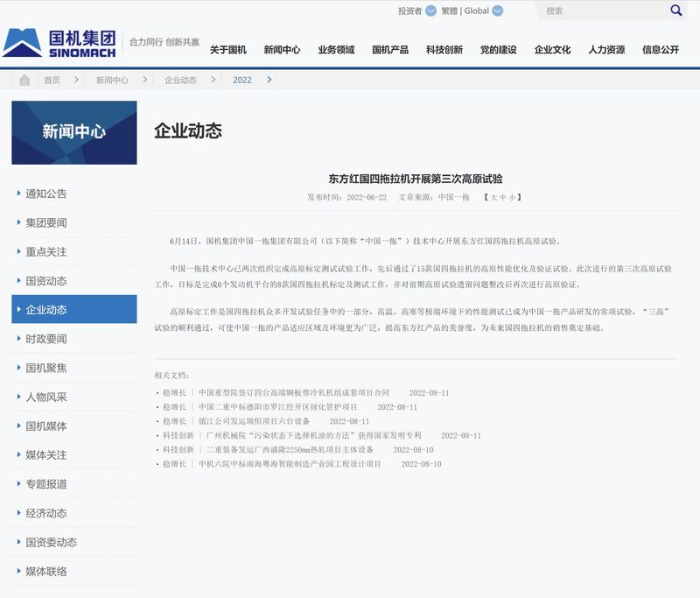Set font size to 中

(x=502, y=197)
